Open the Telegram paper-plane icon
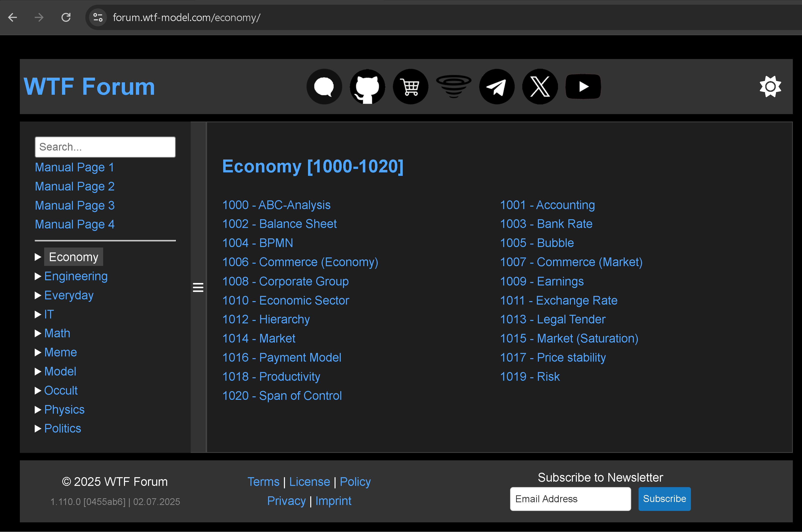This screenshot has width=802, height=532. tap(497, 87)
